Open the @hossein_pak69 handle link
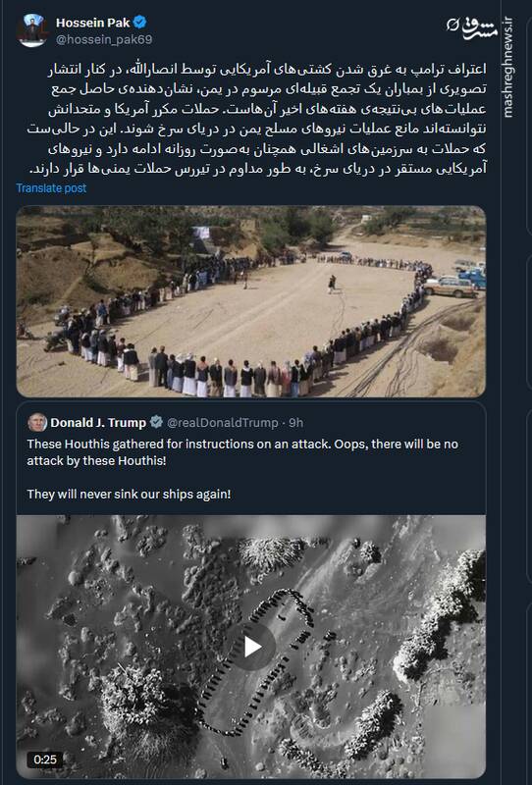This screenshot has width=532, height=785. click(104, 39)
